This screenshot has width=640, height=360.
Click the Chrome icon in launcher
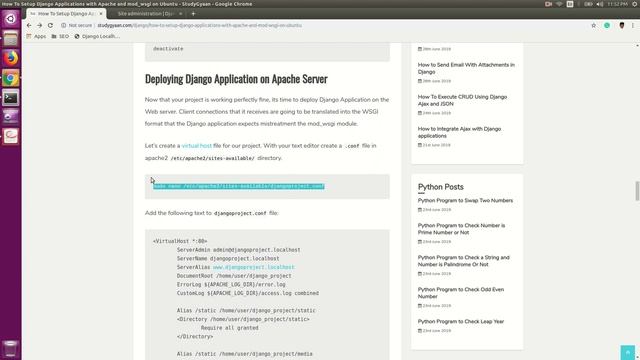[x=11, y=78]
